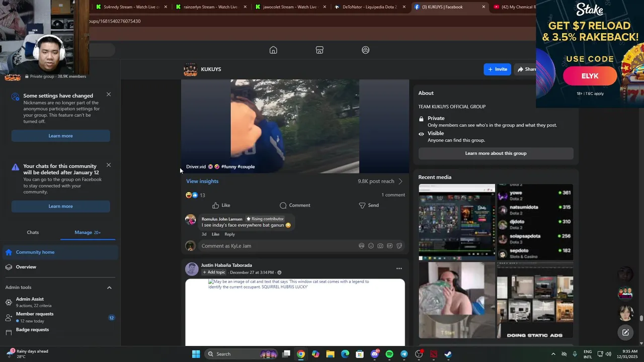644x362 pixels.
Task: Open the Marketplace storefront icon
Action: (319, 50)
